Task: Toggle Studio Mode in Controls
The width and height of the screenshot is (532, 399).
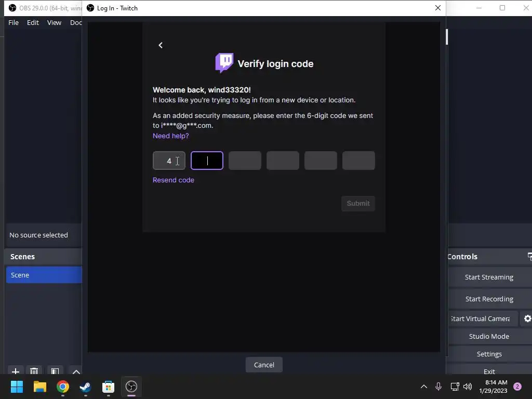Action: coord(489,336)
